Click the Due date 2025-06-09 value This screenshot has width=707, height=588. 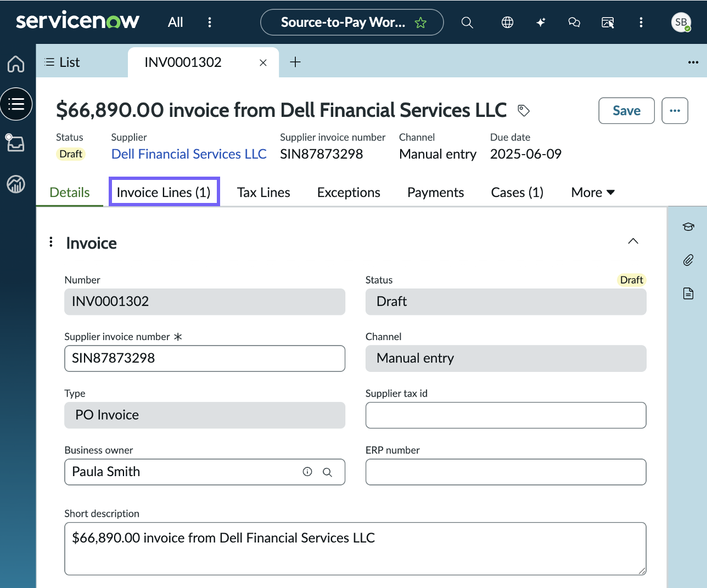[x=525, y=154]
